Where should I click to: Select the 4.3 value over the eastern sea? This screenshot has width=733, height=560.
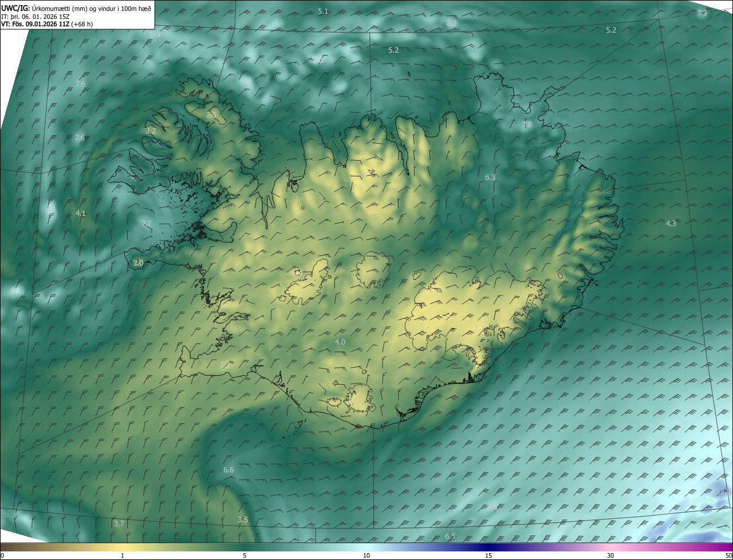(671, 223)
